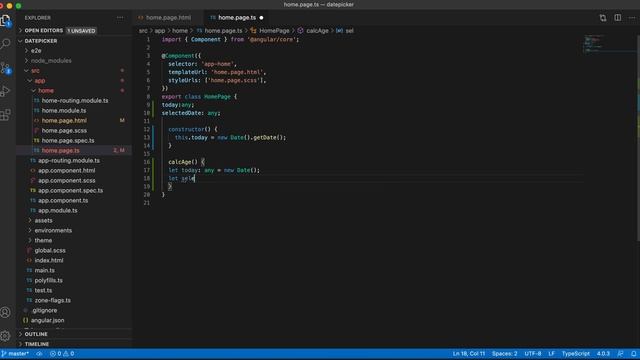Click the master branch indicator in status bar
This screenshot has width=640, height=360.
(15, 353)
